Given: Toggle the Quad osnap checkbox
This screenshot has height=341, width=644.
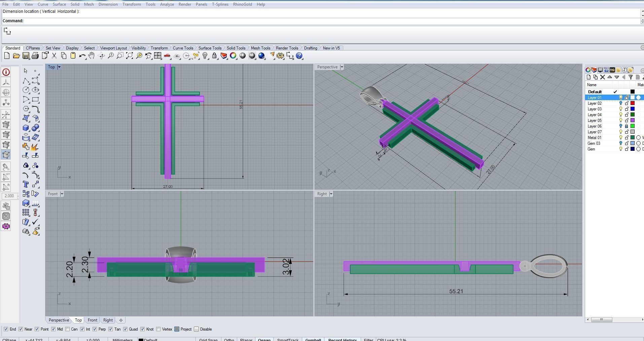Looking at the screenshot, I should point(125,329).
